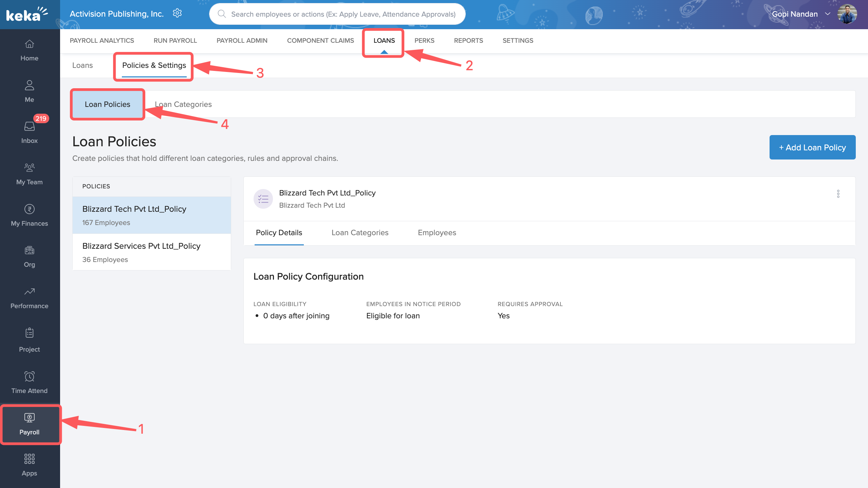Go to Payroll Settings menu item
868x488 pixels.
click(x=518, y=40)
